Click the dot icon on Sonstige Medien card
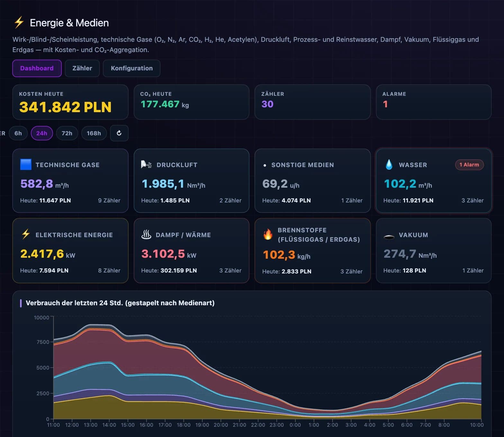504x437 pixels. (x=265, y=165)
